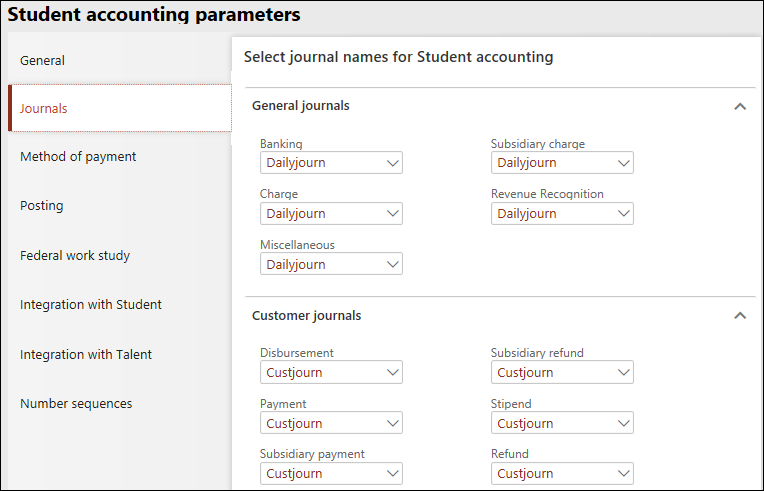Select the Journals tab
The image size is (764, 491).
tap(44, 108)
